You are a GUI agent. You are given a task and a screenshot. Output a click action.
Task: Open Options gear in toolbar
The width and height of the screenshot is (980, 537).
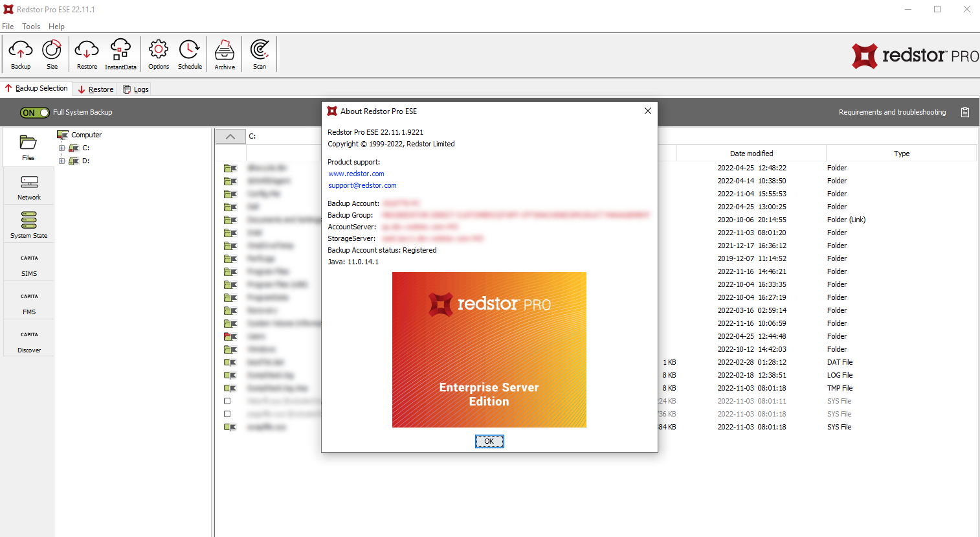pos(159,54)
